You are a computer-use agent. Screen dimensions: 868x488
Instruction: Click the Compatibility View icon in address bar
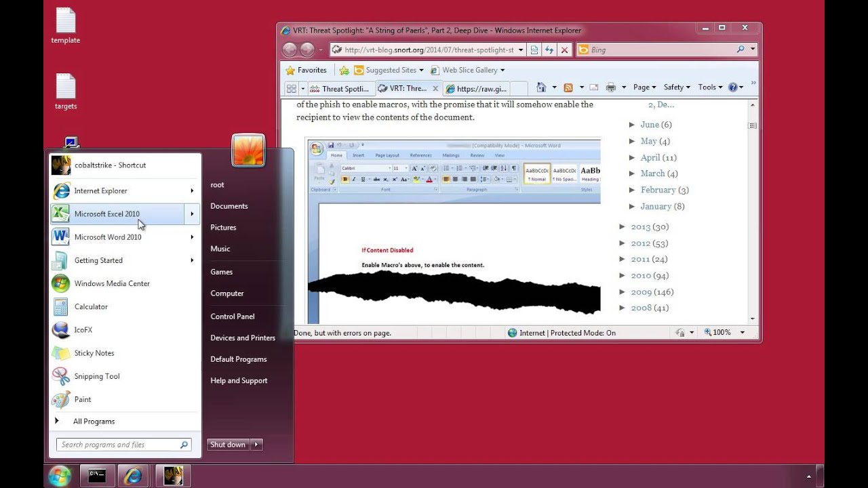click(x=534, y=49)
